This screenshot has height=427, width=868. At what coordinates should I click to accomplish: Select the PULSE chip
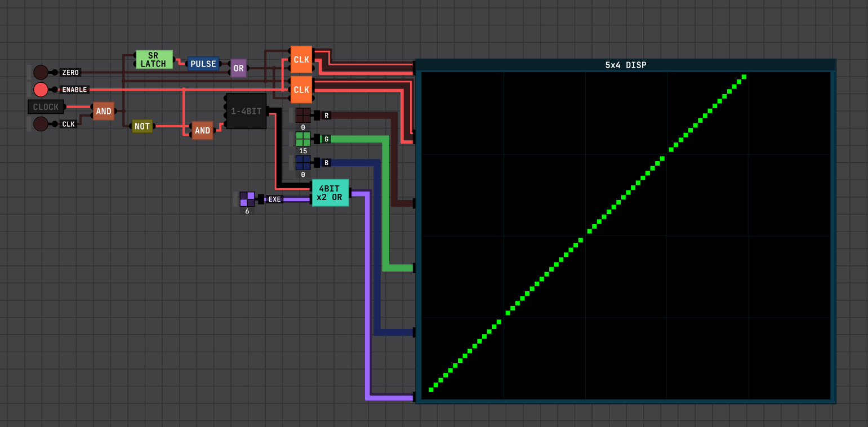[x=203, y=64]
